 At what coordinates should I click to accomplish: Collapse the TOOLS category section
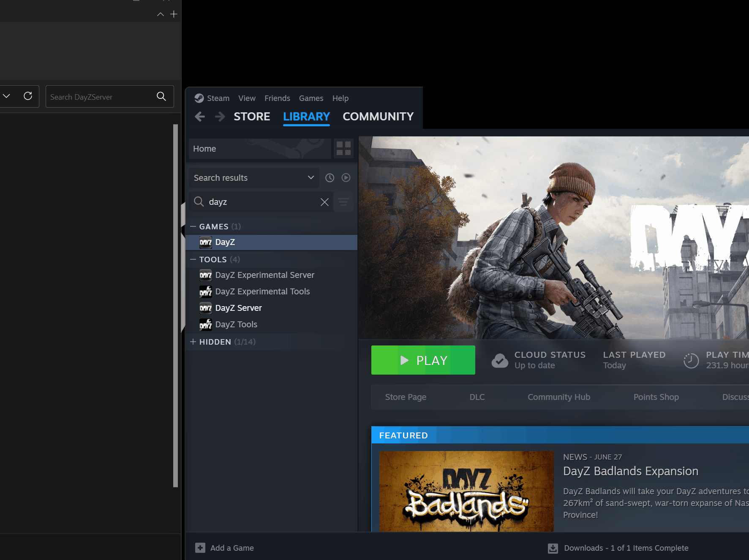point(193,260)
